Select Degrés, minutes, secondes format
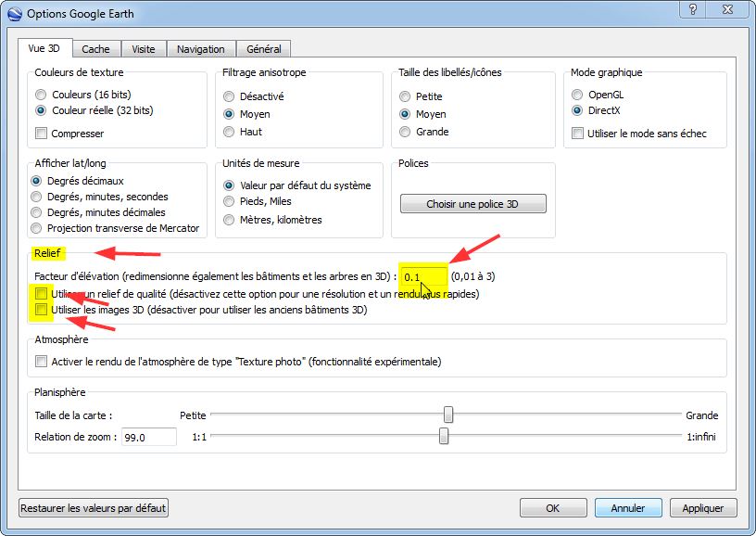 [x=99, y=197]
